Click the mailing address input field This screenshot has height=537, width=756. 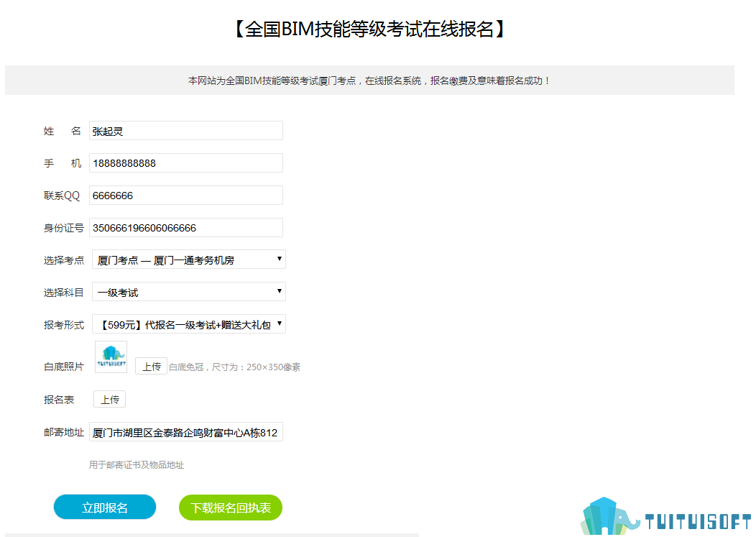(x=185, y=432)
